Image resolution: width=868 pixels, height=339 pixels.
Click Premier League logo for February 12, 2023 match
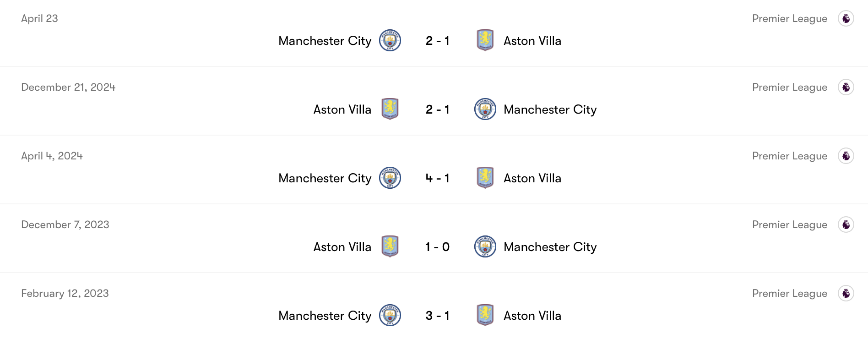coord(846,293)
